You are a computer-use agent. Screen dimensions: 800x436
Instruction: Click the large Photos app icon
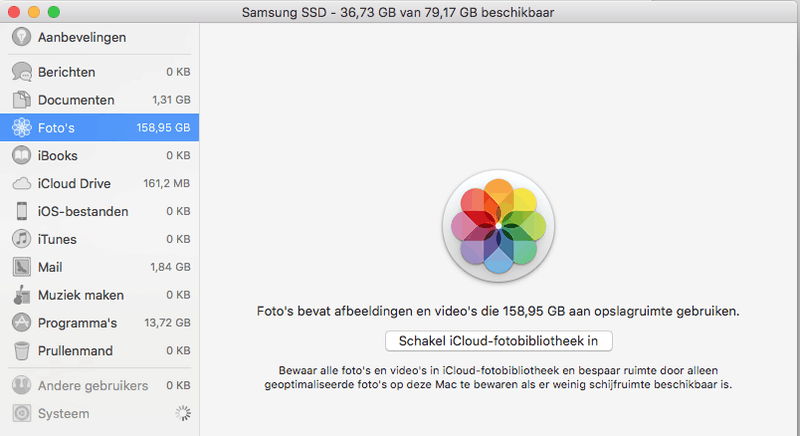coord(498,226)
